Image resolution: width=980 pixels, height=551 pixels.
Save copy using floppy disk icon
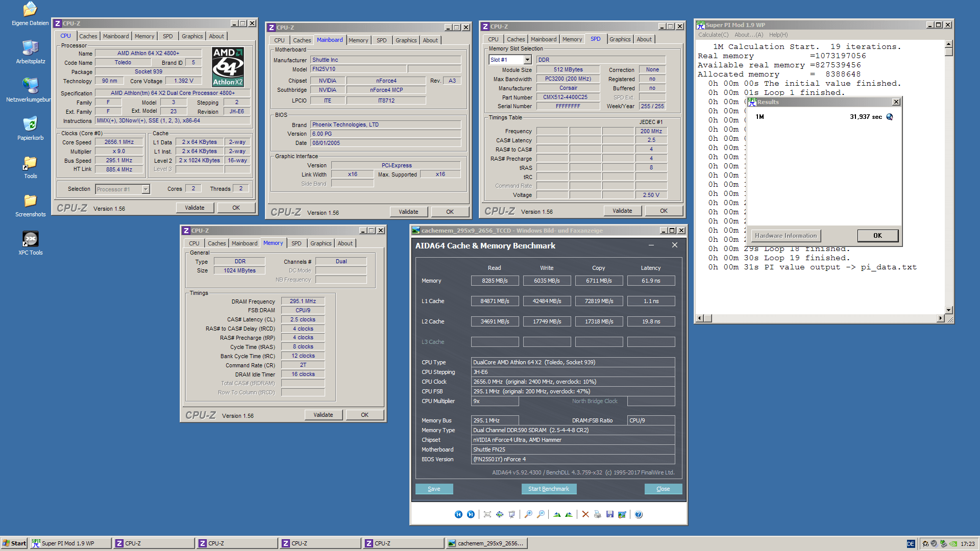[610, 514]
